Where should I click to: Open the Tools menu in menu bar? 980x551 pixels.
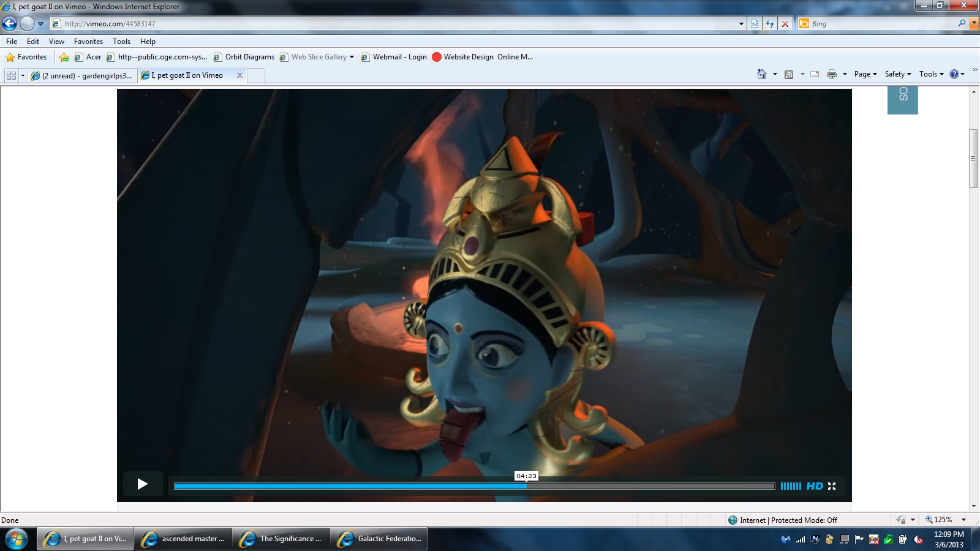point(121,42)
